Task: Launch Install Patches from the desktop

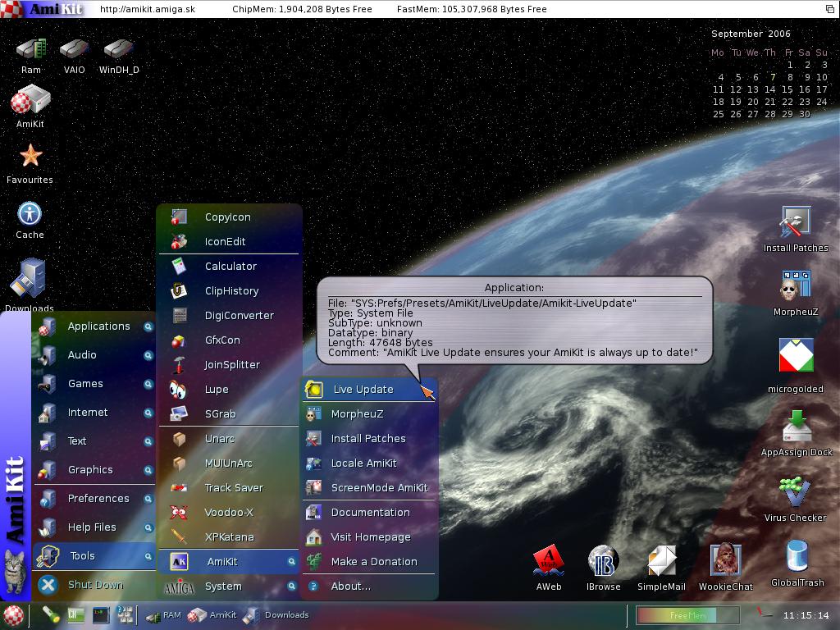Action: point(796,221)
